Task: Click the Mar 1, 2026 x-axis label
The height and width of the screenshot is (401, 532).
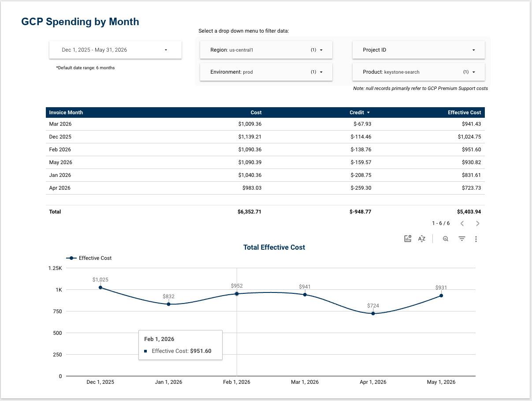Action: (305, 382)
